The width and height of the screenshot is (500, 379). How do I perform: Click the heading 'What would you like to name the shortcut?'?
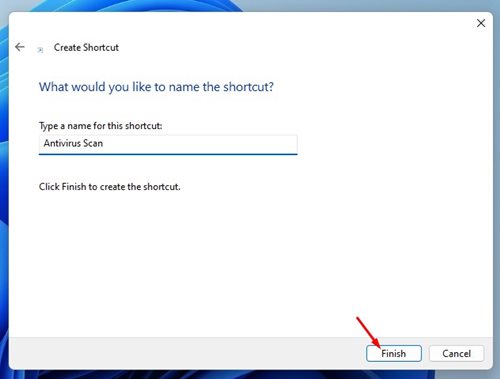156,87
